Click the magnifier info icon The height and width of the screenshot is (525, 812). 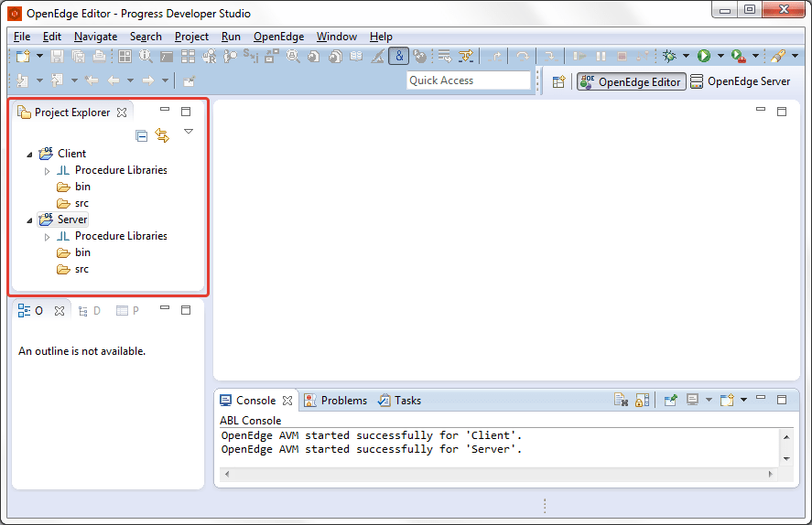pyautogui.click(x=146, y=56)
